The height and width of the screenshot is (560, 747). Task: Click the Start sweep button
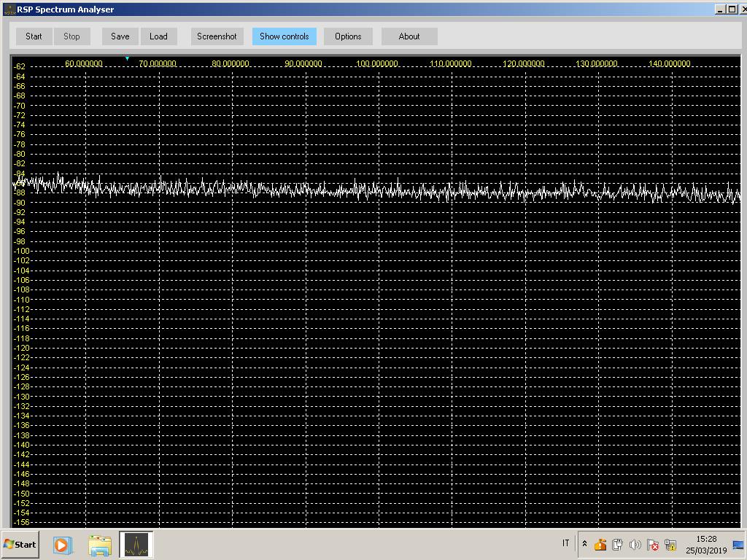(34, 36)
